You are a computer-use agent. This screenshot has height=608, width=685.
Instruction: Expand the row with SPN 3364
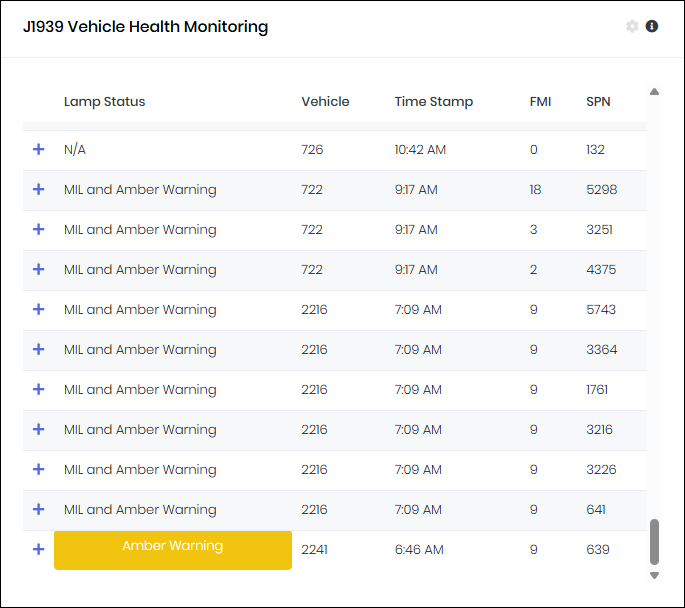coord(39,349)
